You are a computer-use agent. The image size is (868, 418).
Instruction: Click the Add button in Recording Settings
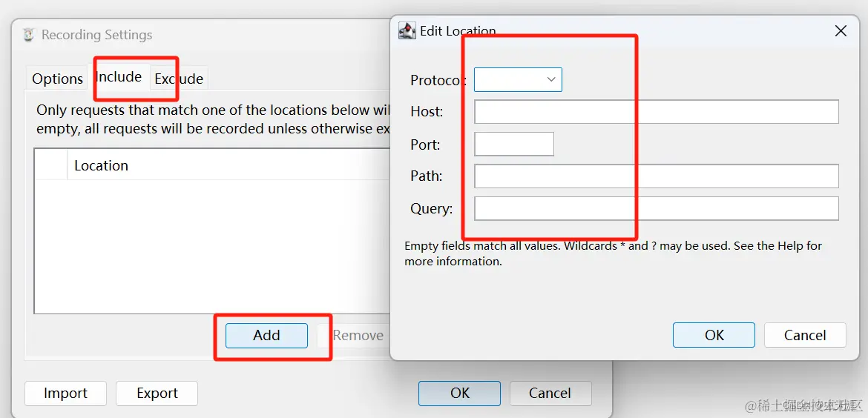click(x=266, y=335)
